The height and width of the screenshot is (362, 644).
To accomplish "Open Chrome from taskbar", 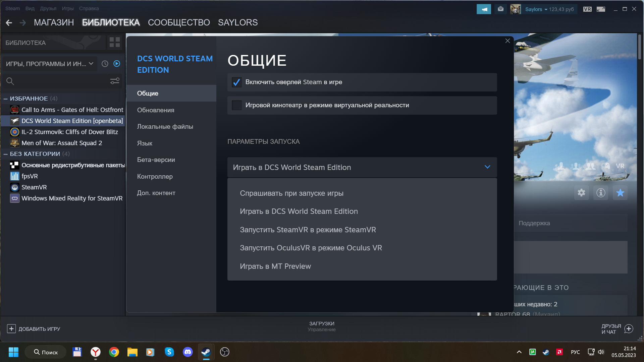I will coord(114,352).
